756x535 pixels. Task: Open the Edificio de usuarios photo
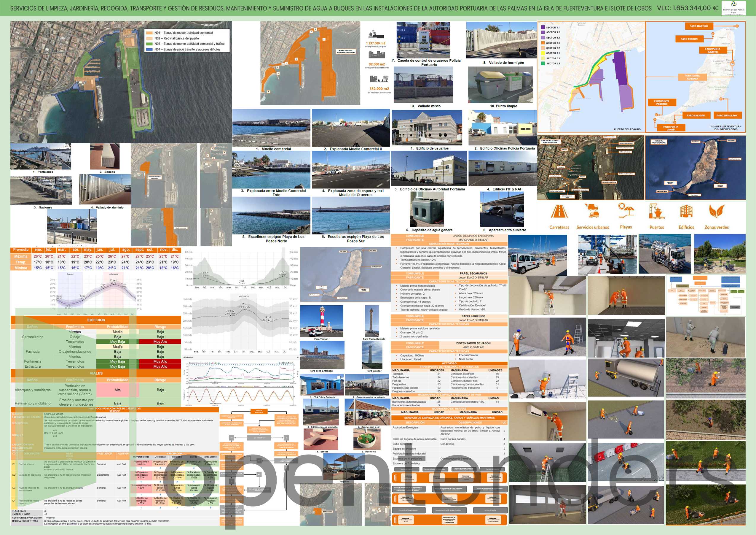(x=427, y=128)
